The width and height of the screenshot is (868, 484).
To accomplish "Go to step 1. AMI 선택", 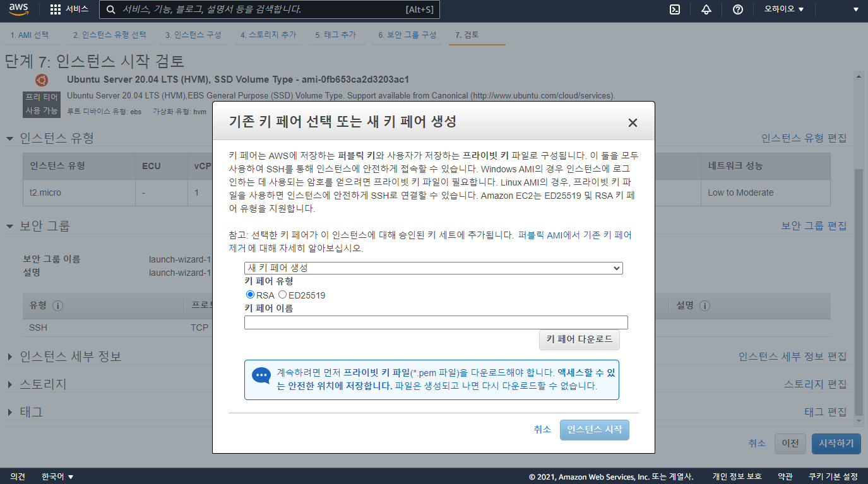I will pyautogui.click(x=30, y=35).
